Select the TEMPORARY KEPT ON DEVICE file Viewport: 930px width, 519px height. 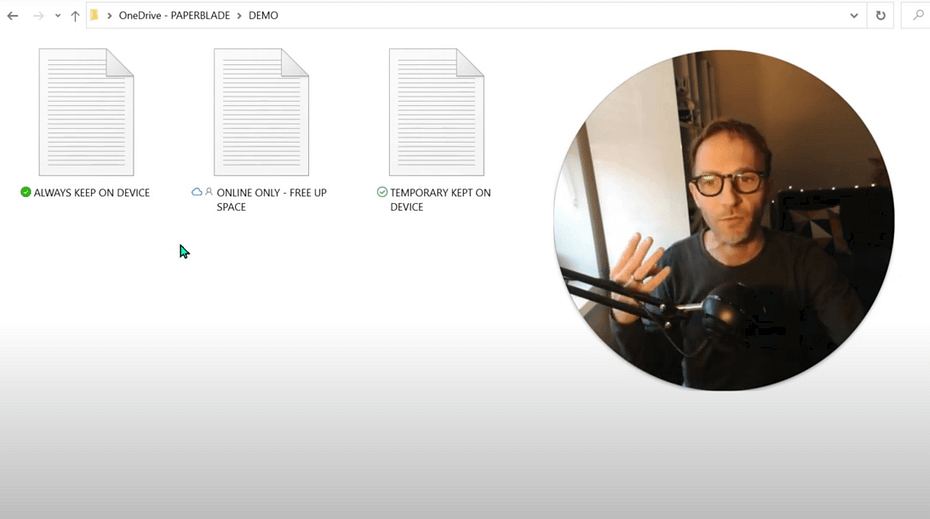(436, 112)
